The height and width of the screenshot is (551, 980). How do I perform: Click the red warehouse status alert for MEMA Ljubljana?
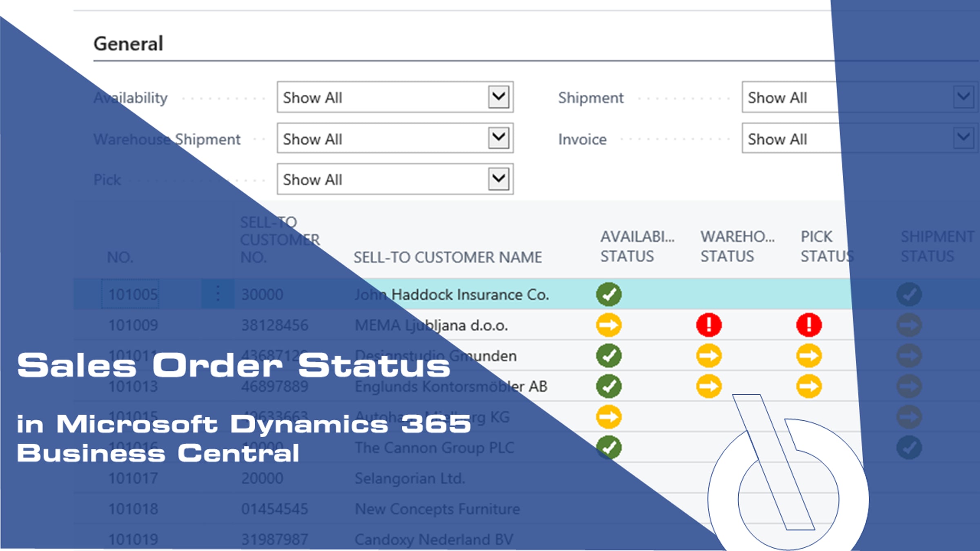point(709,325)
